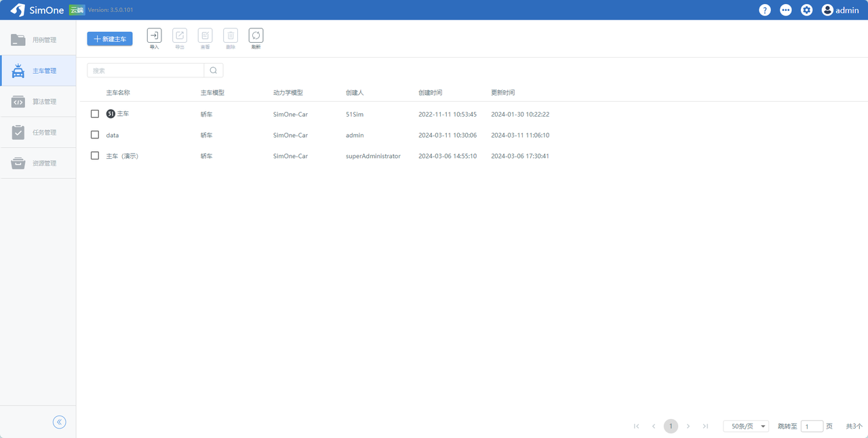Viewport: 868px width, 438px height.
Task: Click the 导入 (import) toolbar icon
Action: click(154, 36)
